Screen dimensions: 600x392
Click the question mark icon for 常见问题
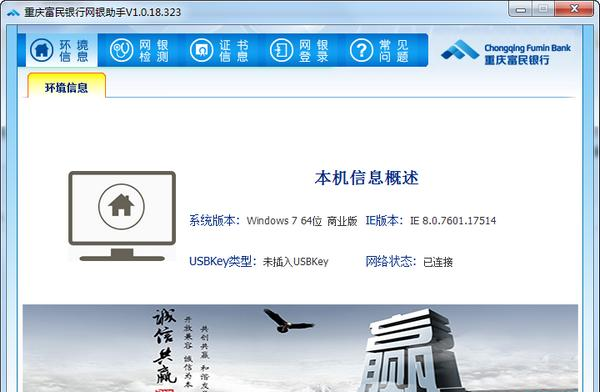(x=361, y=50)
